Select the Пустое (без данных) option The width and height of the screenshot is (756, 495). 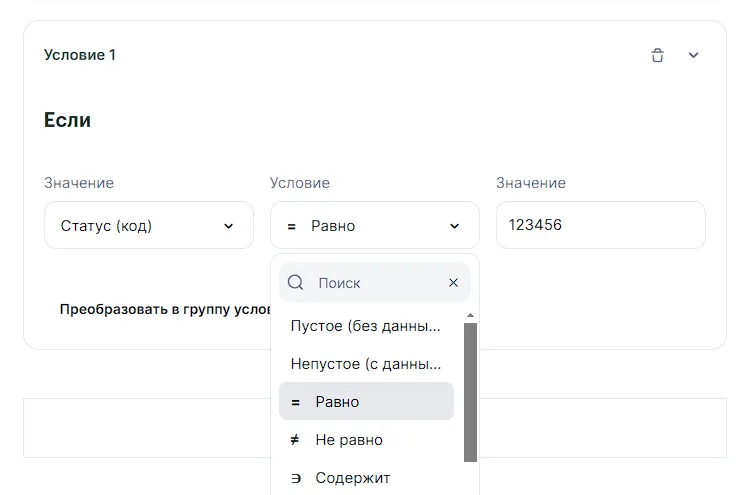(x=365, y=326)
